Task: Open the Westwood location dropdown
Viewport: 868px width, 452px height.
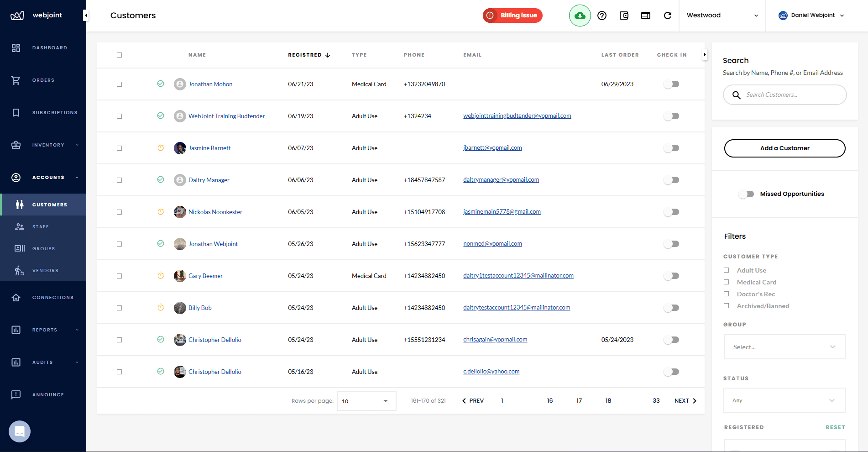Action: [722, 15]
